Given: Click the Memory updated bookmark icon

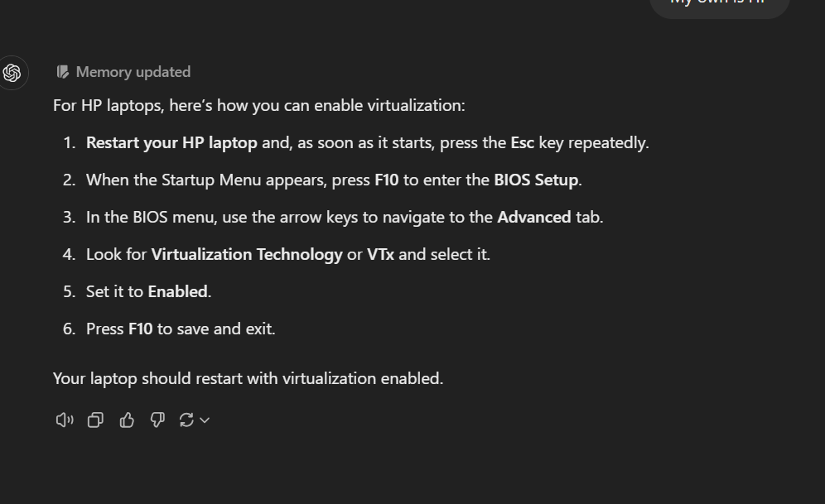Looking at the screenshot, I should (62, 72).
